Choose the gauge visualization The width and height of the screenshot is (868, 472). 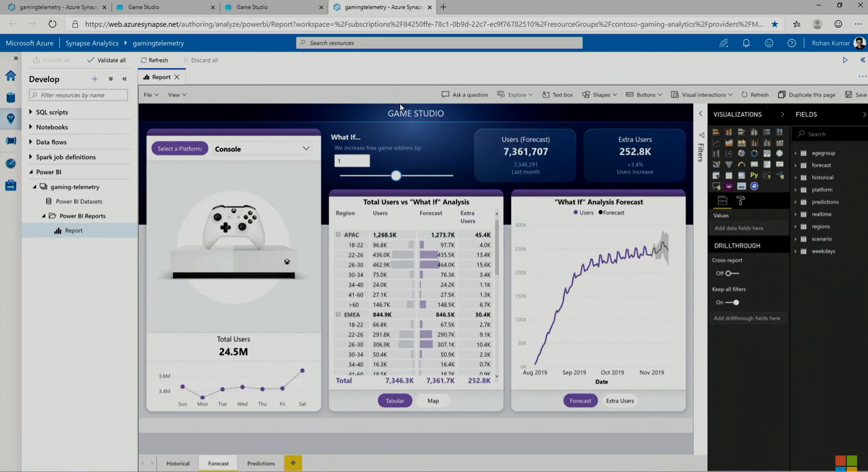click(741, 164)
